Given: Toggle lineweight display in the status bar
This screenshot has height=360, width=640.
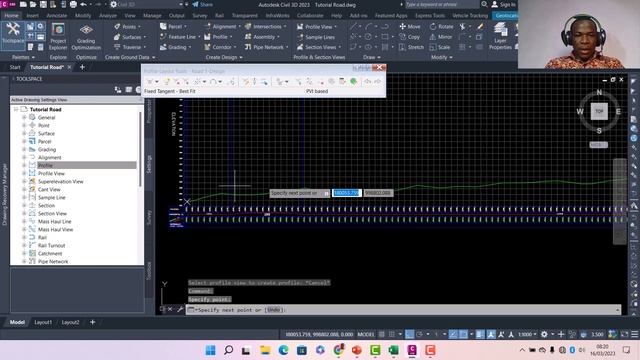Looking at the screenshot, I should [480, 334].
